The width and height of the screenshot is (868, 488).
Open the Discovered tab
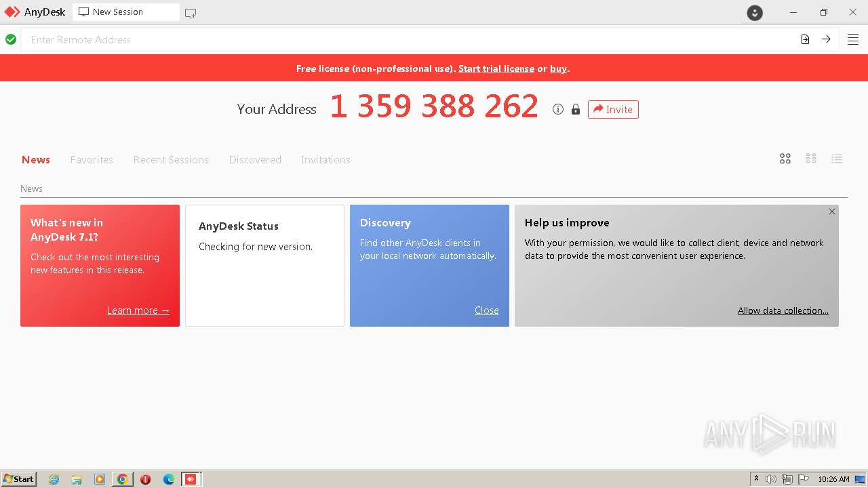(255, 160)
